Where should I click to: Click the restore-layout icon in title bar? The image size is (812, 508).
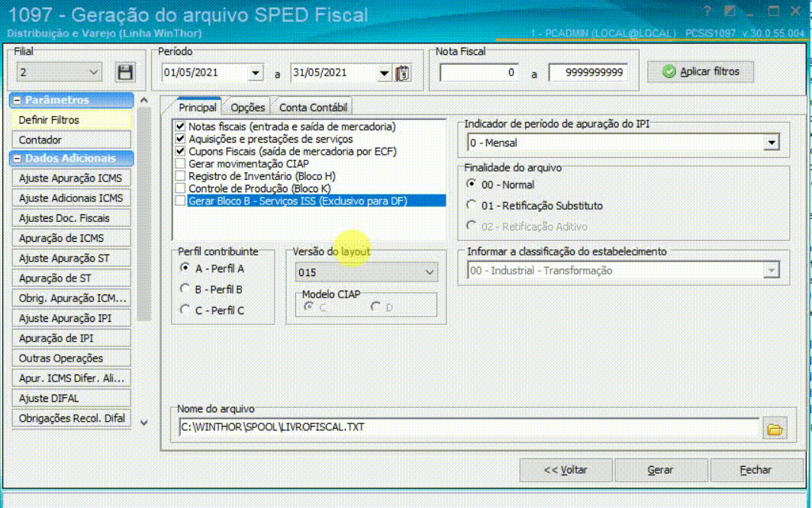coord(730,11)
